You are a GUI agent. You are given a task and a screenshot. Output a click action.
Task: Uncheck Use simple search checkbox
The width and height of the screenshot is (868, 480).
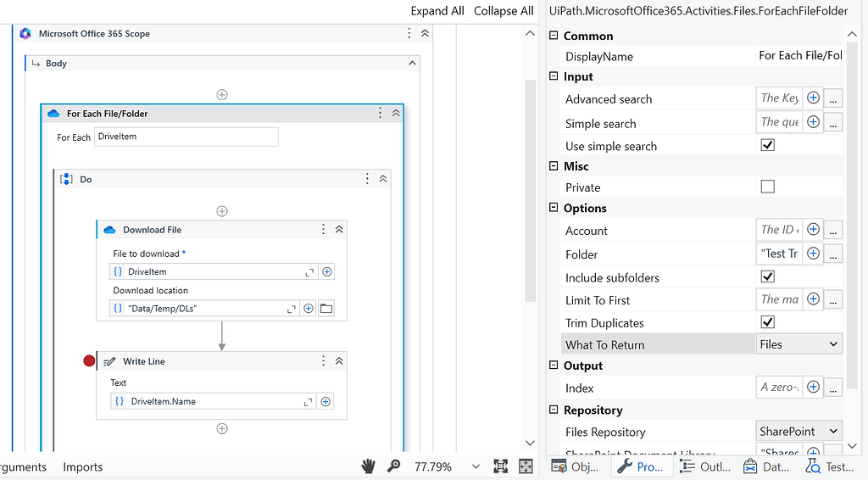click(x=768, y=146)
